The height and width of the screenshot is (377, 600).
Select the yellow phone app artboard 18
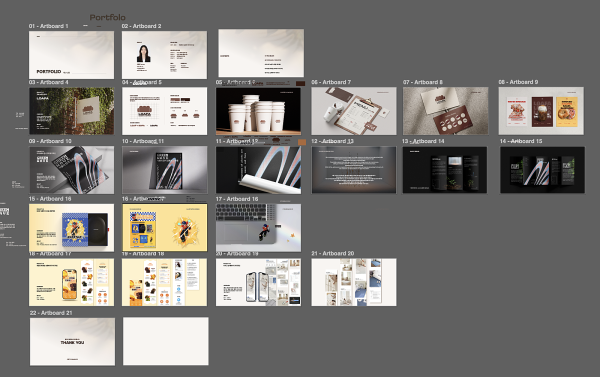tap(72, 282)
